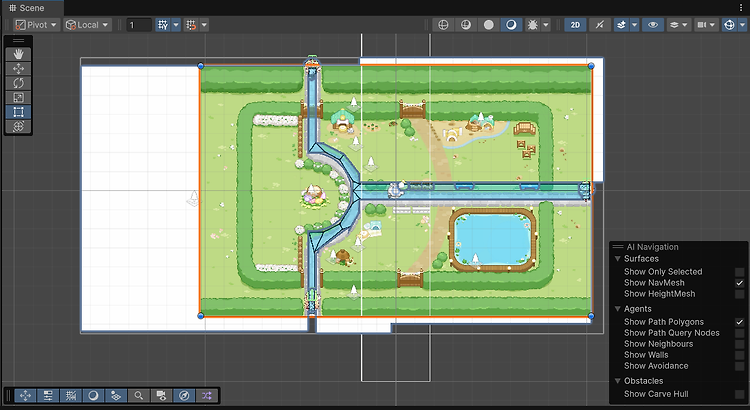Select the Rect tool
750x410 pixels.
(18, 112)
